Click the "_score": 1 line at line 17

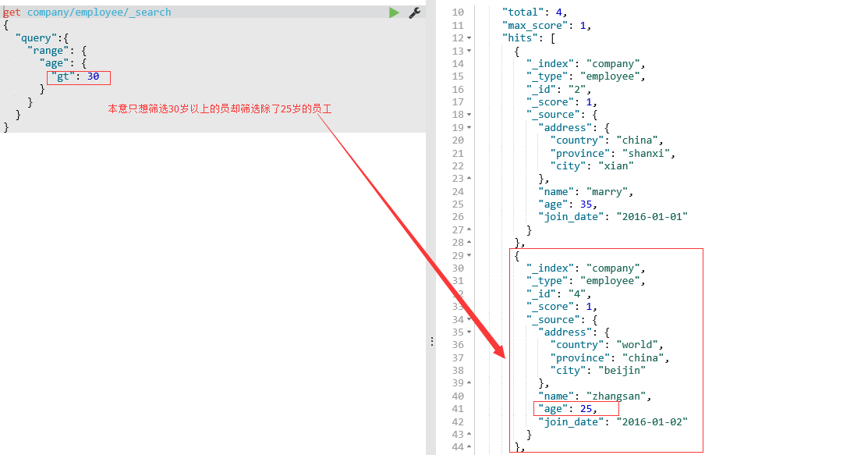click(562, 102)
